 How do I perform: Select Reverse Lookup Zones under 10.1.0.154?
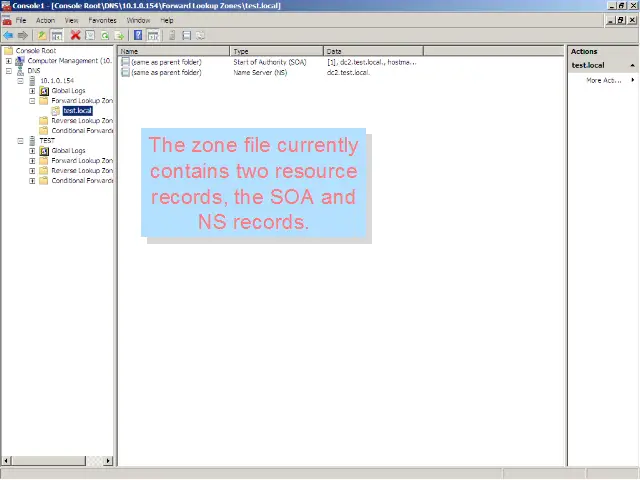pos(81,121)
